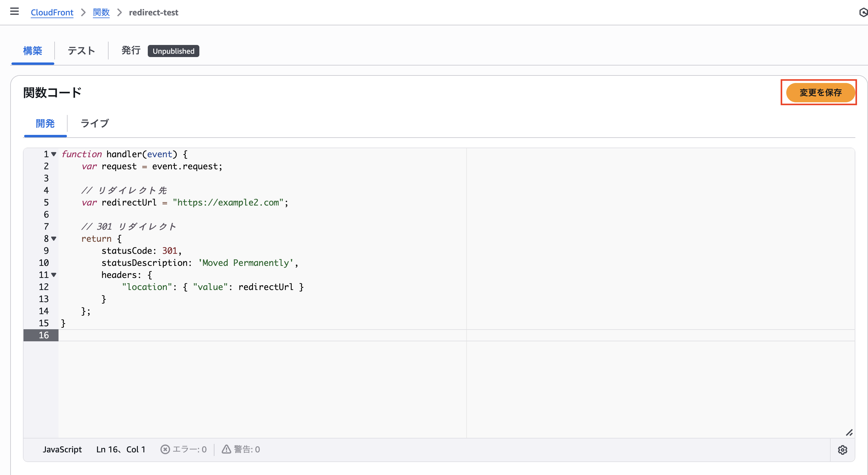The image size is (868, 475).
Task: Click the "https://example2.com" string in code
Action: [x=228, y=202]
